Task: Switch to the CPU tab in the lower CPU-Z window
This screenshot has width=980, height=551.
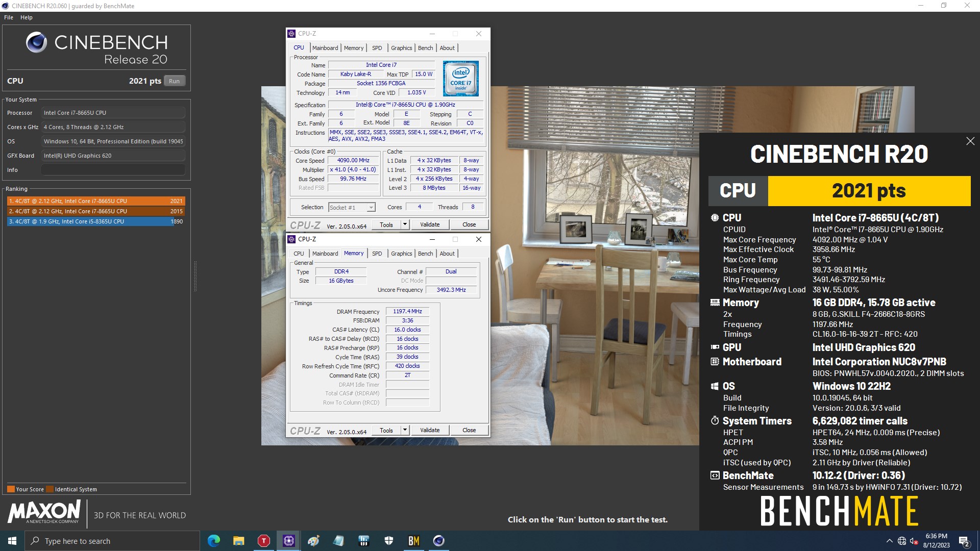Action: point(299,254)
